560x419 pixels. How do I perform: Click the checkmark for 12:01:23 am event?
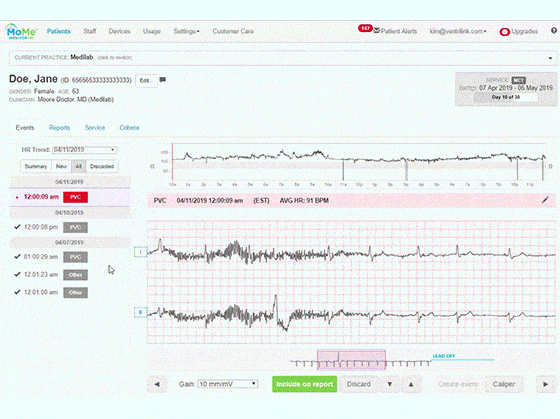[17, 274]
